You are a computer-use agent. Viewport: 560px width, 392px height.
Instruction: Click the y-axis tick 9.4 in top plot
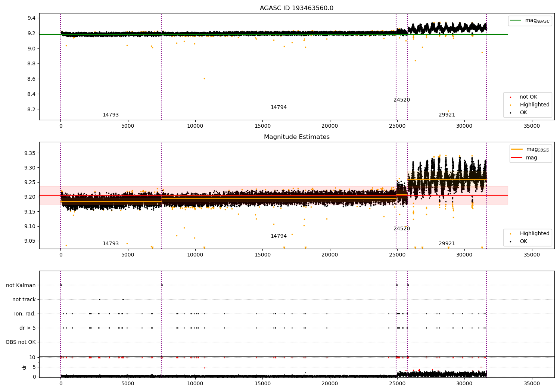(x=31, y=18)
